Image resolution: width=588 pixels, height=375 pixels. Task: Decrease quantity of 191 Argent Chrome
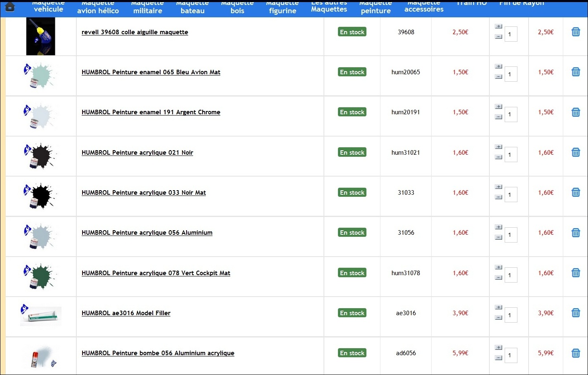click(498, 117)
